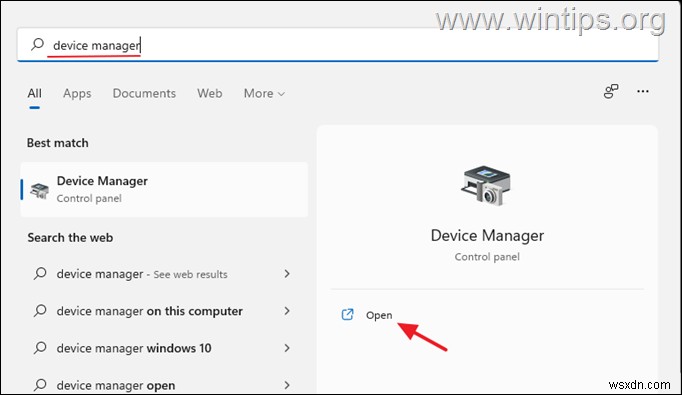
Task: Switch to the Apps tab
Action: pos(77,93)
